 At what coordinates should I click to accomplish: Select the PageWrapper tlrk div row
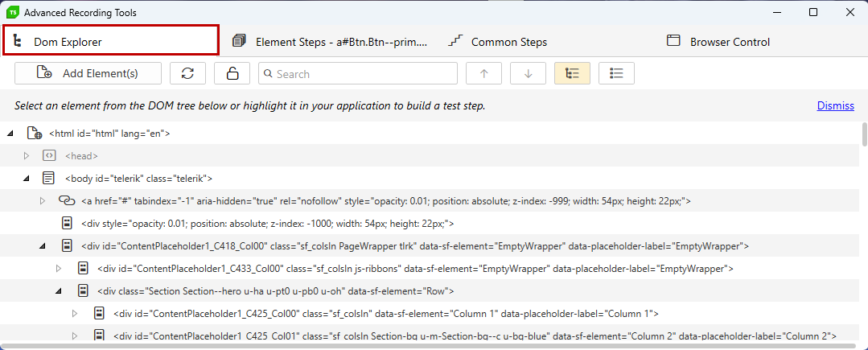pyautogui.click(x=415, y=246)
